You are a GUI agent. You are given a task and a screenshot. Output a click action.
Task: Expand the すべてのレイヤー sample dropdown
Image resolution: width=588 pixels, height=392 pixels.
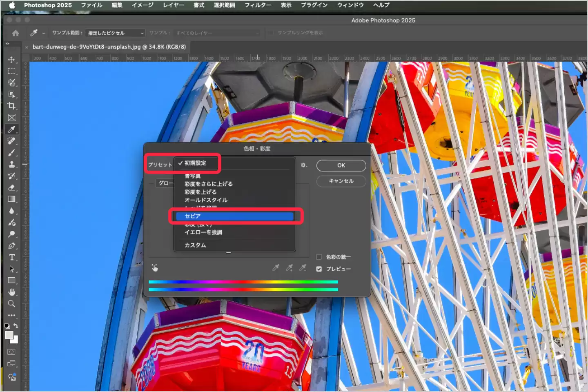pyautogui.click(x=217, y=33)
